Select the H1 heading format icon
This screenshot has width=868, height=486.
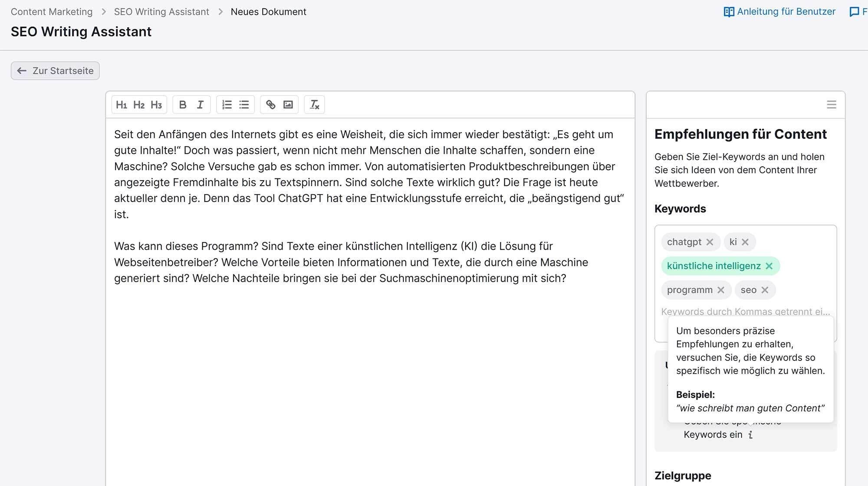122,104
